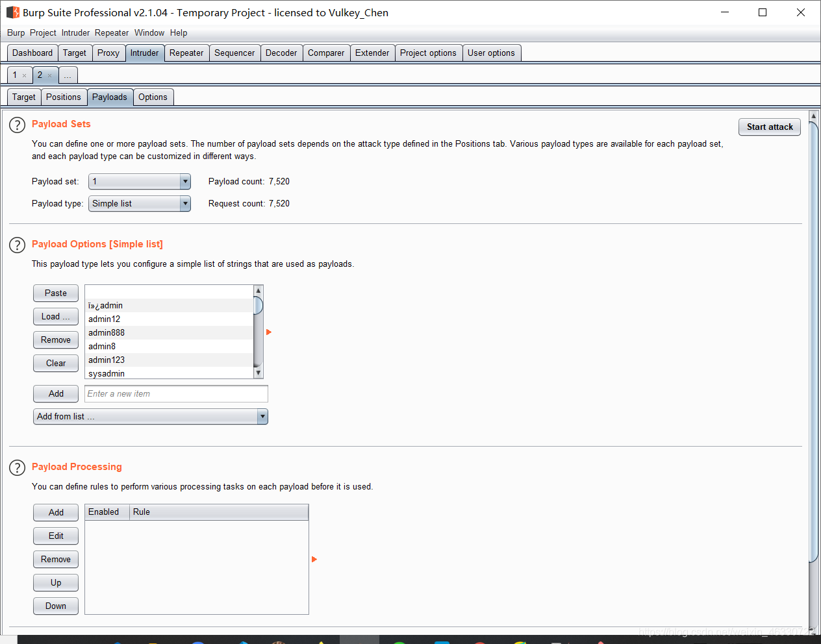
Task: Select payload item admin123
Action: [169, 360]
